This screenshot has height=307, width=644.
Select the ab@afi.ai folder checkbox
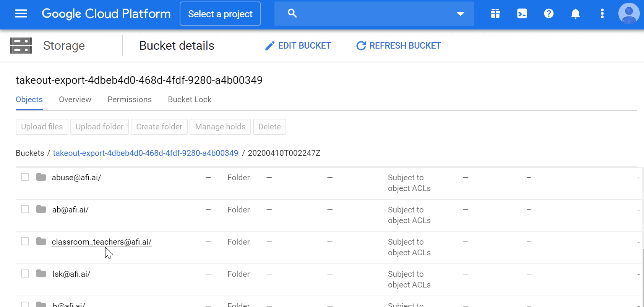point(25,209)
